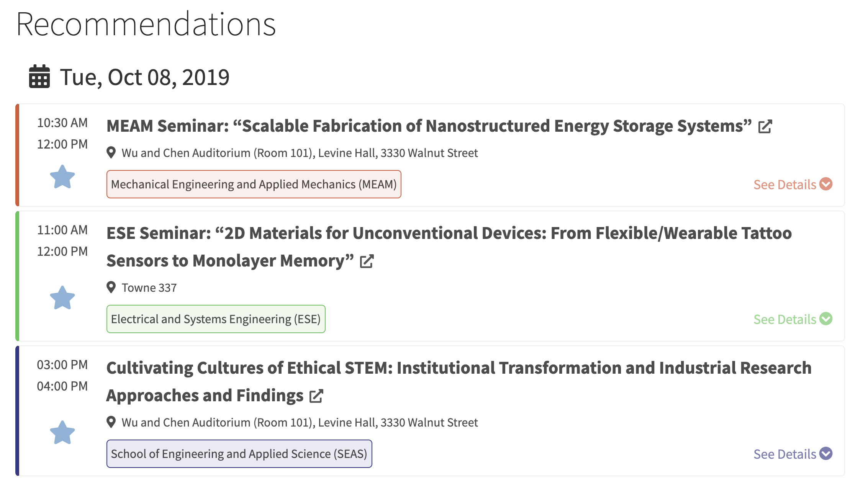Select the School of Engineering and Applied Science tag
The width and height of the screenshot is (868, 497).
click(x=239, y=454)
